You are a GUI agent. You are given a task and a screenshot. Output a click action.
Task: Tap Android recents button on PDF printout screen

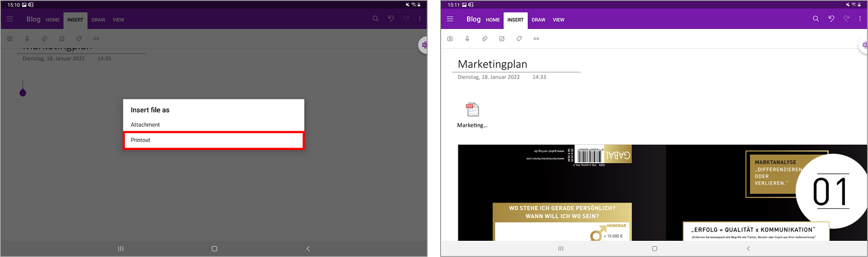coord(561,248)
